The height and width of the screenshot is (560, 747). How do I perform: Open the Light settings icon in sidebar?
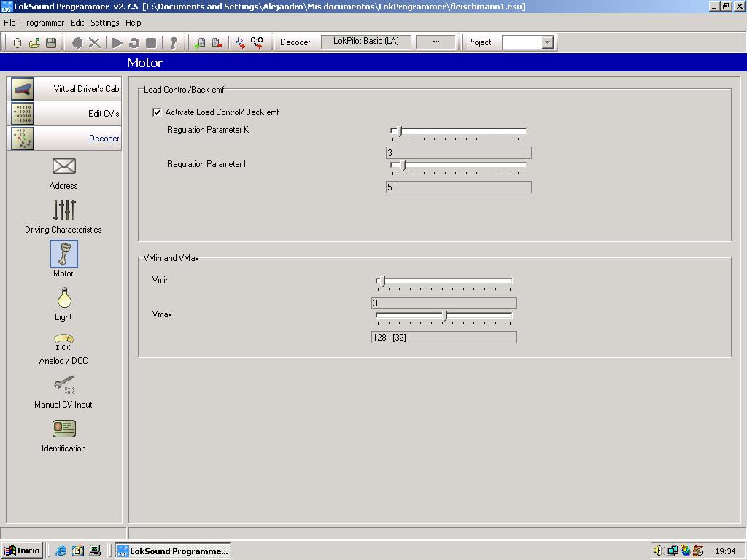point(64,298)
